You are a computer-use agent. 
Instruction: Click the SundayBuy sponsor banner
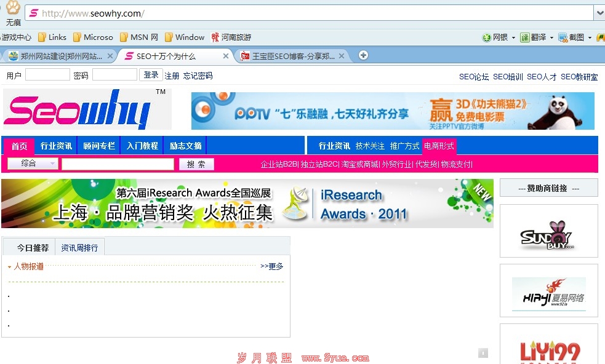click(548, 231)
